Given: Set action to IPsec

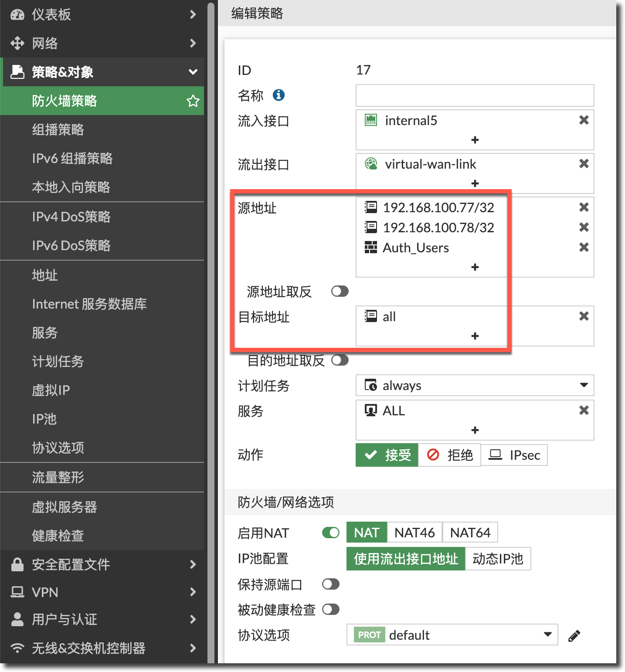Looking at the screenshot, I should [x=514, y=455].
